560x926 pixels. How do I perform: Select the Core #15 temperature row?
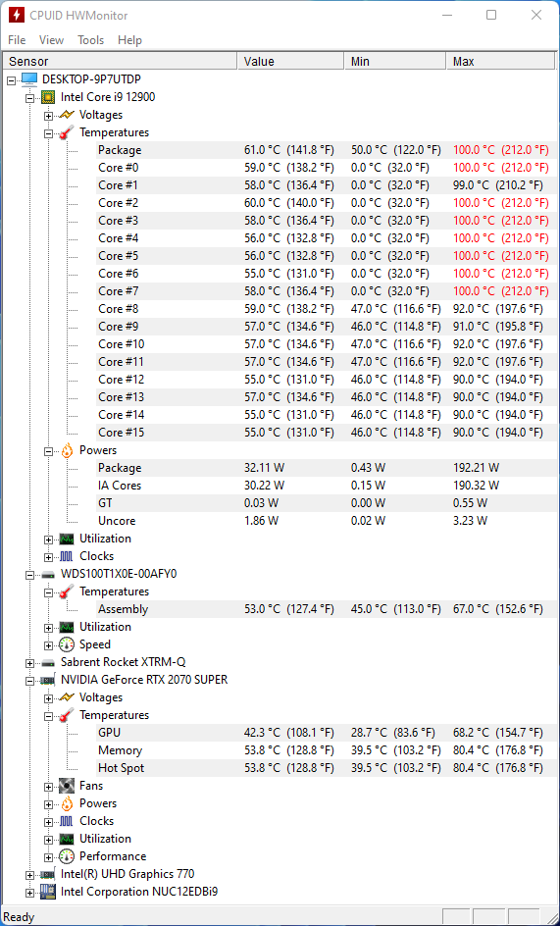tap(324, 433)
